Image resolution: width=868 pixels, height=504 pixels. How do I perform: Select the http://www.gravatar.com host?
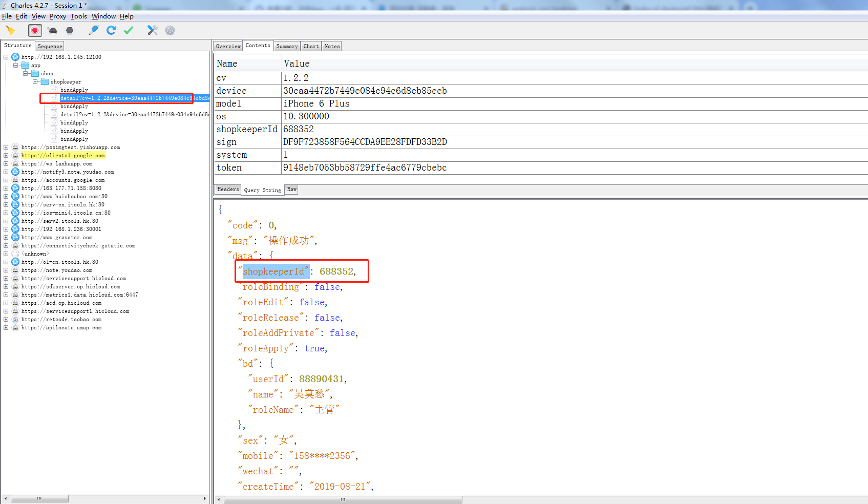(56, 238)
